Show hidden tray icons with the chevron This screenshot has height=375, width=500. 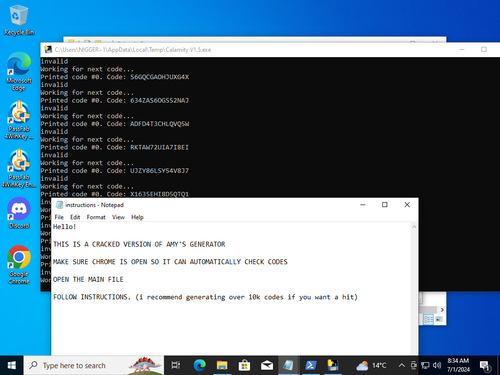tap(402, 366)
